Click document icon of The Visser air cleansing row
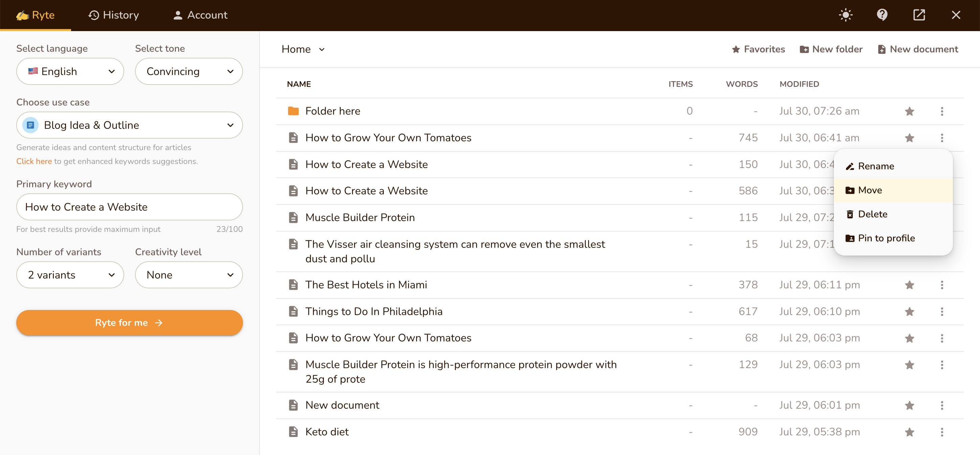This screenshot has height=455, width=980. tap(293, 244)
